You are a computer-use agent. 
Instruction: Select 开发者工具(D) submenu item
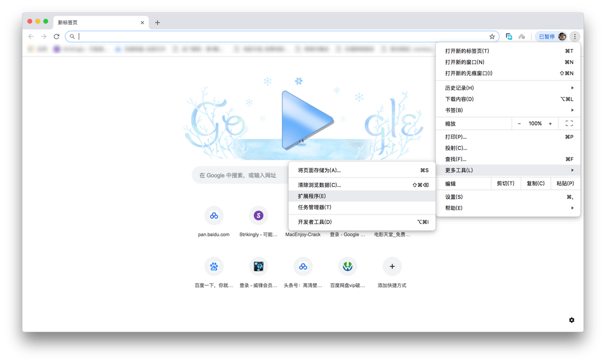pos(362,222)
